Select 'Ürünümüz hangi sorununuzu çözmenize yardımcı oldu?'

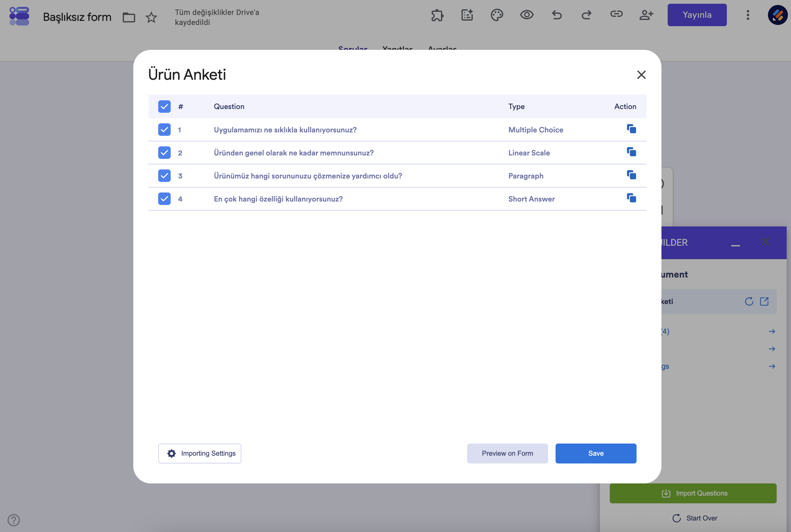pyautogui.click(x=308, y=176)
